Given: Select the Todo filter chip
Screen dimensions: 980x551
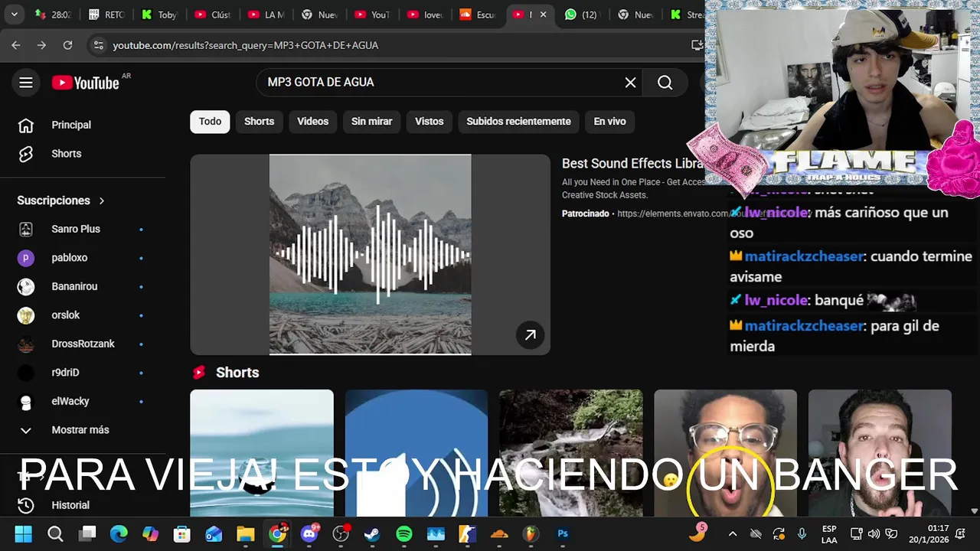Looking at the screenshot, I should coord(210,122).
